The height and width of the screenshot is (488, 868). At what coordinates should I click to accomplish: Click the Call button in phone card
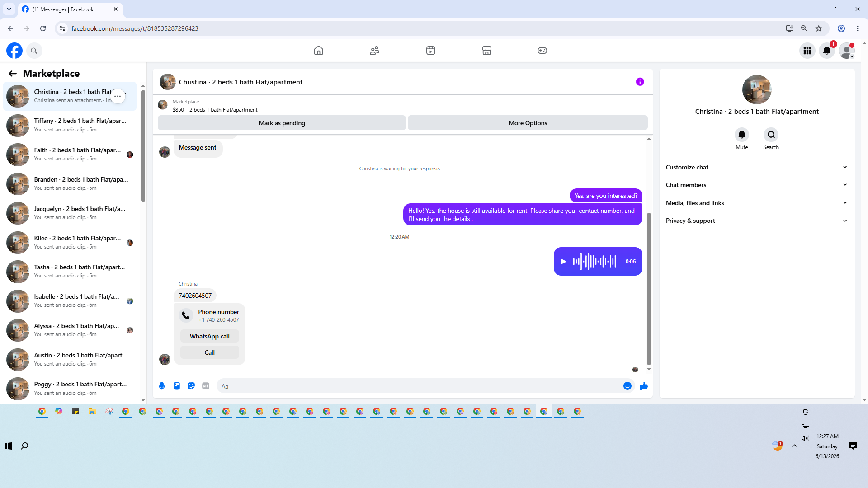click(x=210, y=352)
